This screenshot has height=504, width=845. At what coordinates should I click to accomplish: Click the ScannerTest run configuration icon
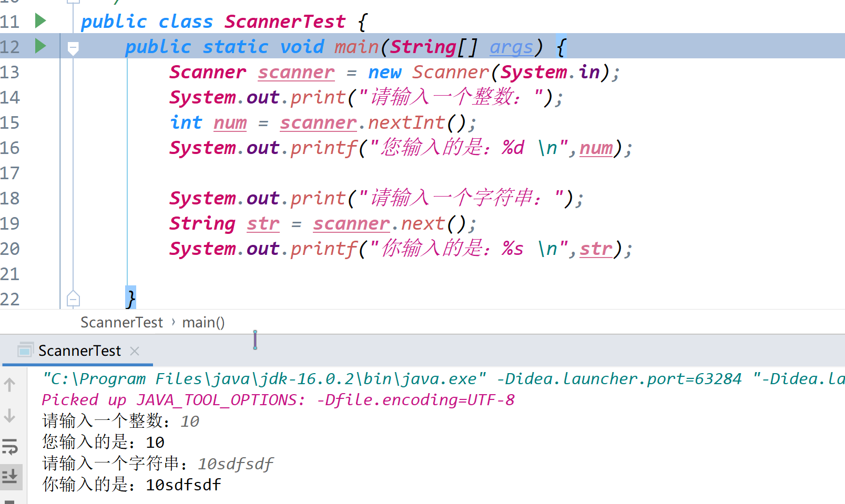tap(25, 350)
